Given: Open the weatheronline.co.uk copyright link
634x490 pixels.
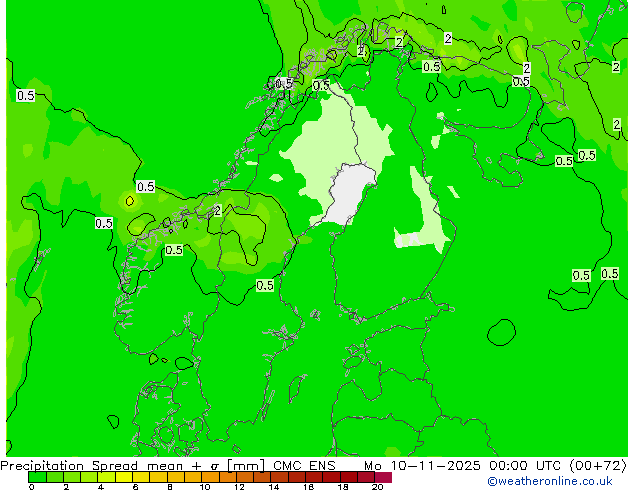Looking at the screenshot, I should click(550, 481).
